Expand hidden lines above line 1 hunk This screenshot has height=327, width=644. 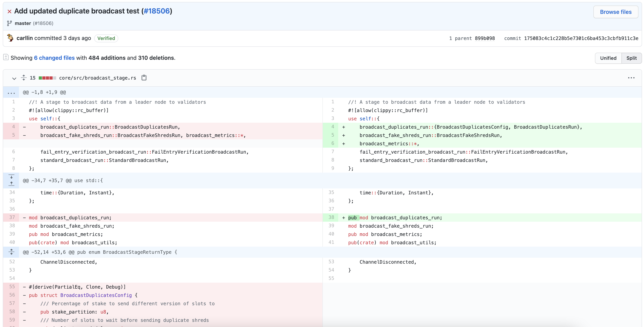(11, 93)
